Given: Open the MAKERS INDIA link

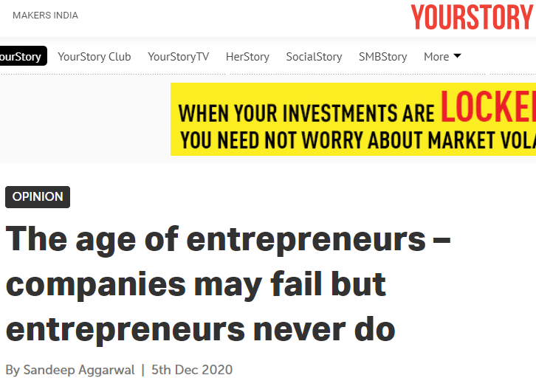Looking at the screenshot, I should pyautogui.click(x=45, y=16).
